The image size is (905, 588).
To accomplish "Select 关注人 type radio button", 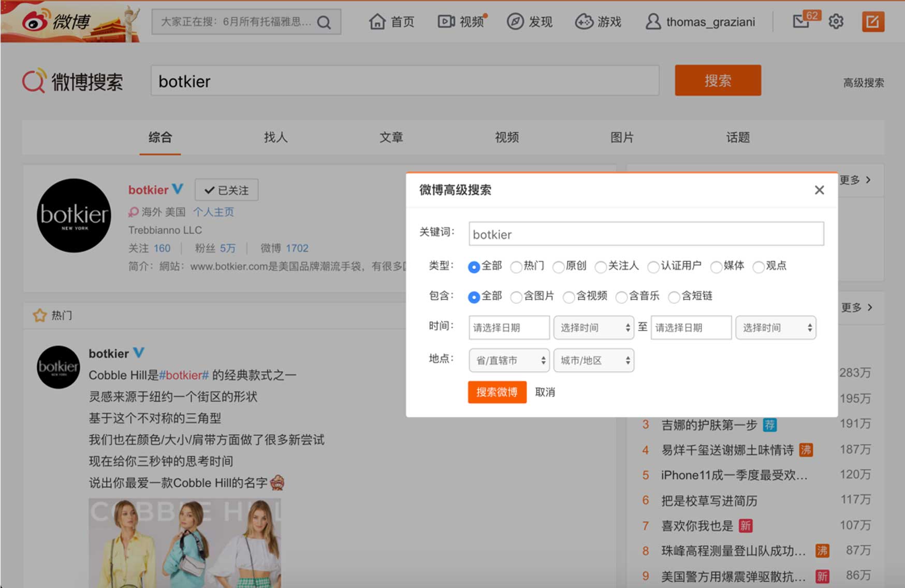I will [600, 267].
